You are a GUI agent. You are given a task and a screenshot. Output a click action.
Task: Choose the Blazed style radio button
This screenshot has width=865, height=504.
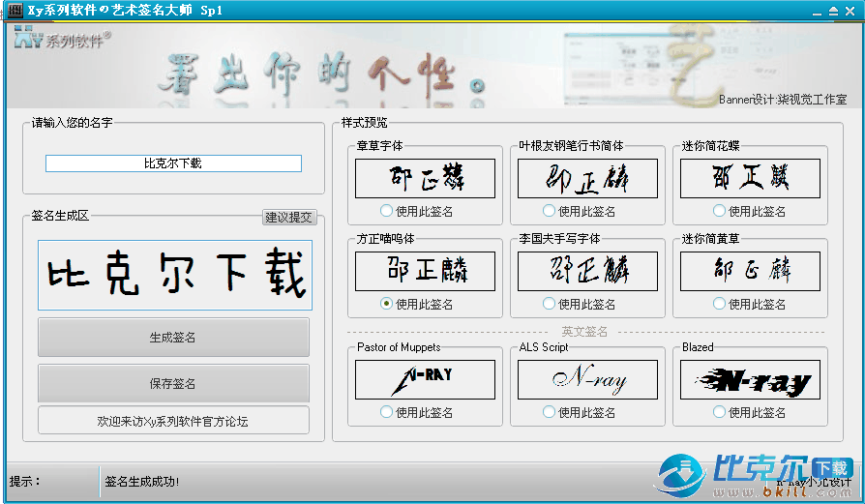(719, 412)
